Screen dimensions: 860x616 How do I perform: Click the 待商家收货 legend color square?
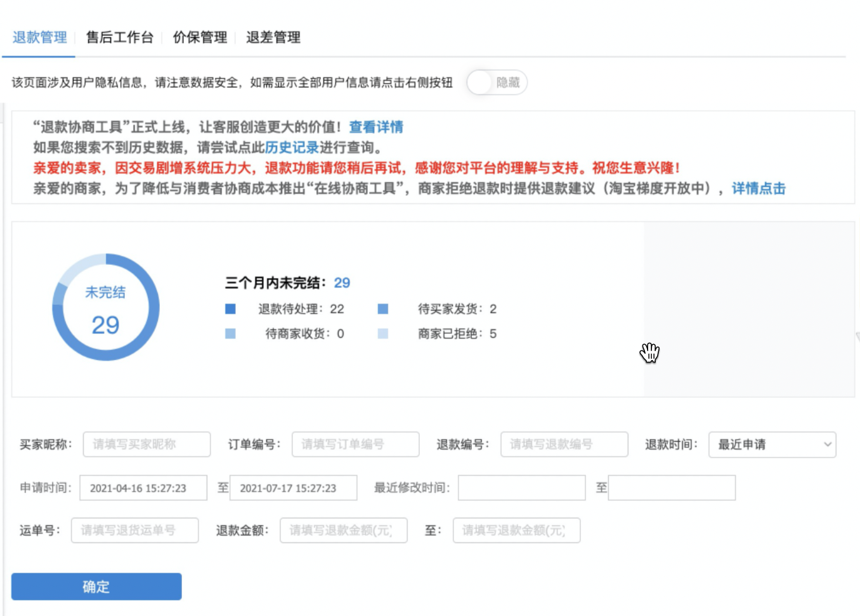point(230,333)
